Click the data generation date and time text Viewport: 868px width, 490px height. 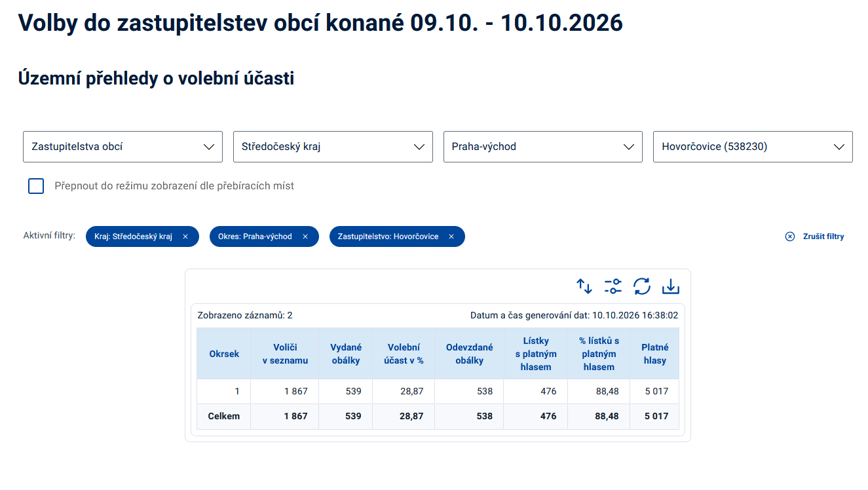(x=574, y=315)
